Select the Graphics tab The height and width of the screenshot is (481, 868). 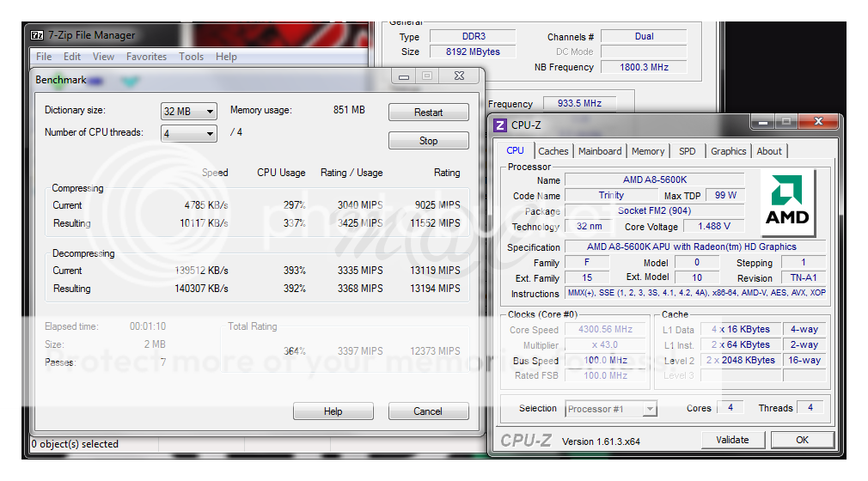tap(729, 151)
